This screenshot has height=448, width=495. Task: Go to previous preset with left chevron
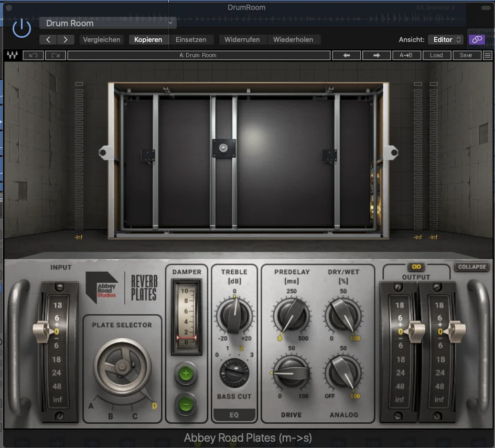pyautogui.click(x=48, y=39)
